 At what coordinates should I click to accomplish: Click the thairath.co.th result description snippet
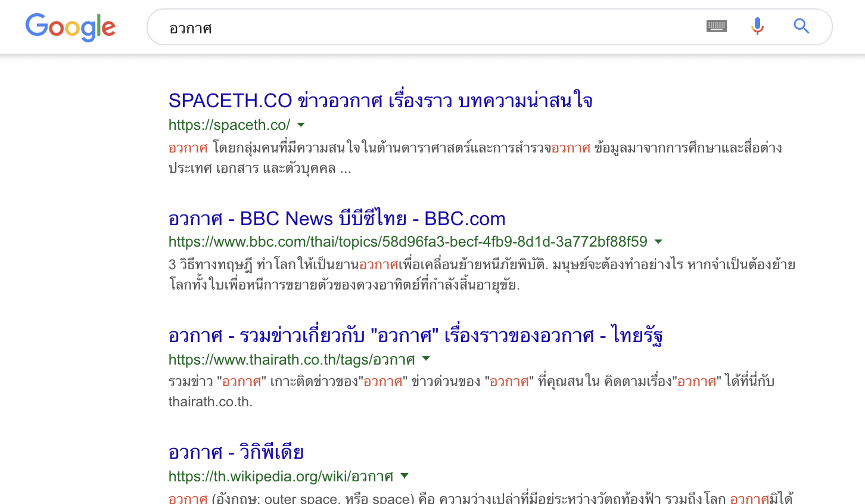point(471,391)
